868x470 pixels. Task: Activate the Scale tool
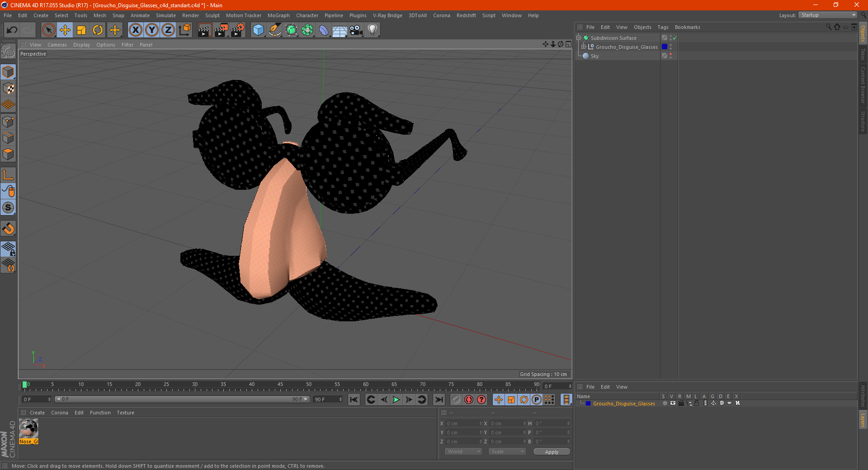81,30
